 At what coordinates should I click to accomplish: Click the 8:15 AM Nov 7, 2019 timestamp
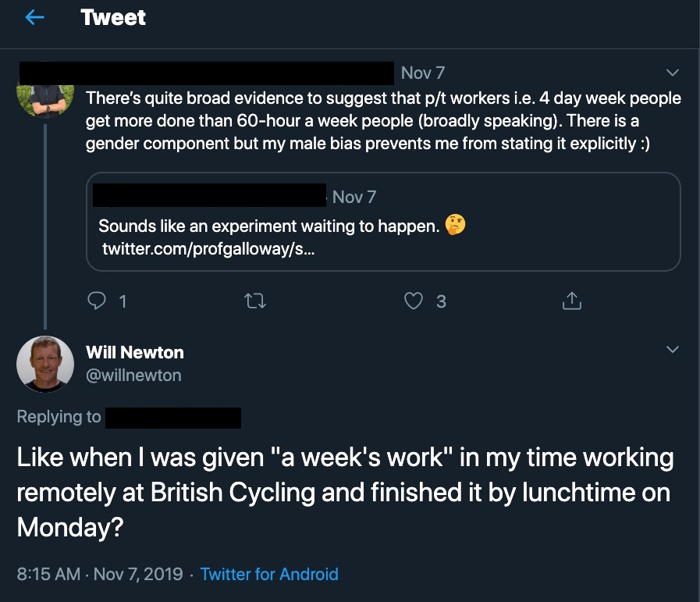[100, 575]
